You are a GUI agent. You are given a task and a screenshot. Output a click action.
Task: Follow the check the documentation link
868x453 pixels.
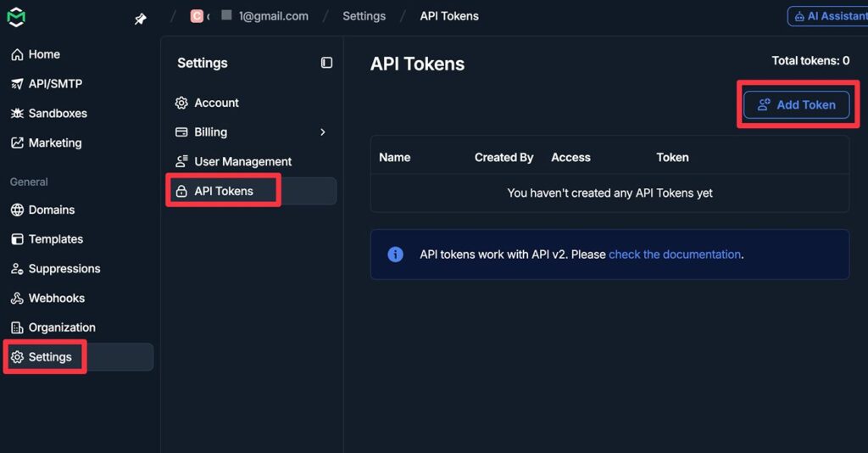coord(674,254)
